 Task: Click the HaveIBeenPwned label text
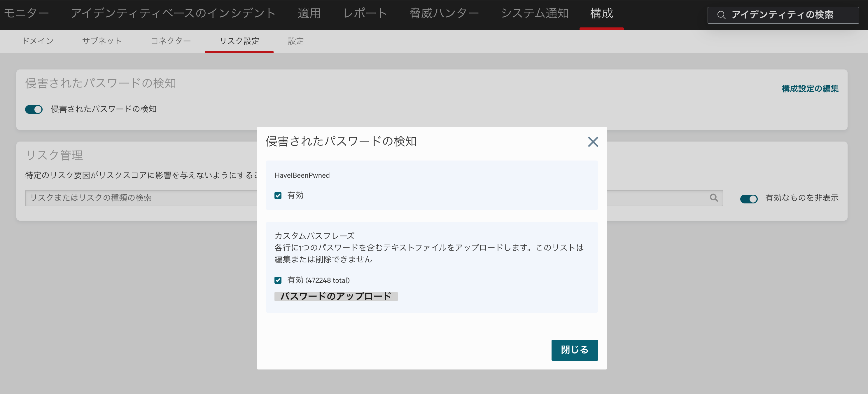click(302, 175)
